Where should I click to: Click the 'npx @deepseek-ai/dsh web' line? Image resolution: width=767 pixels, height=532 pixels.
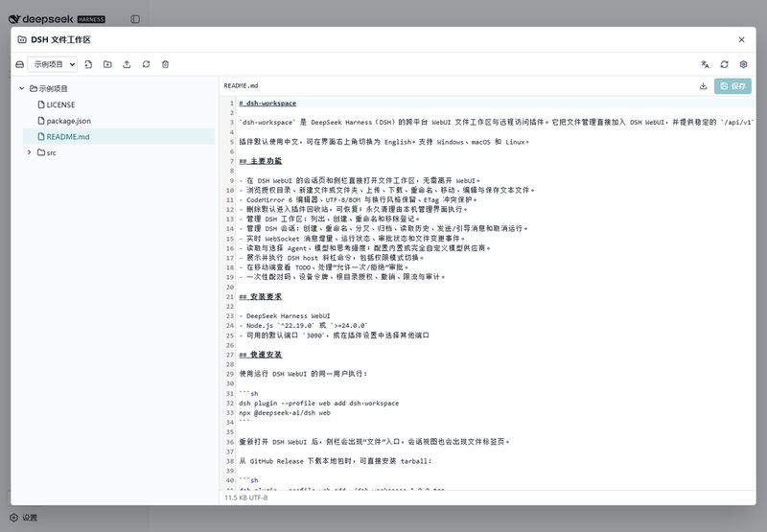coord(285,413)
